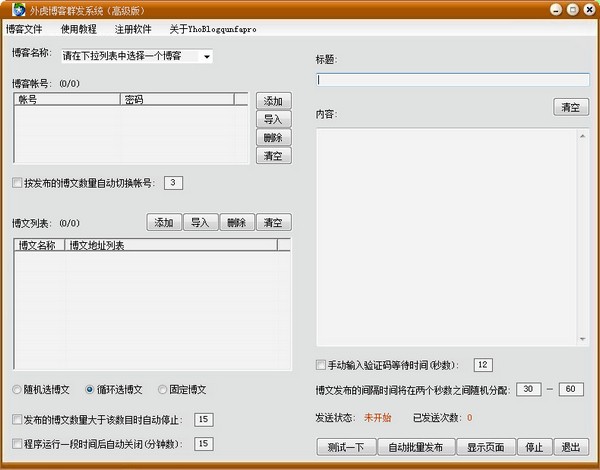600x470 pixels.
Task: Click 清空 button above content box
Action: (571, 107)
